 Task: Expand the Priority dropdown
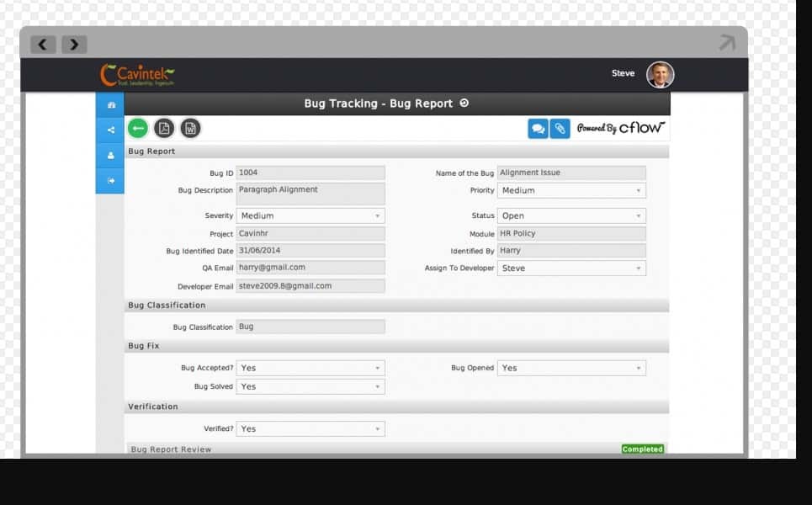click(x=571, y=191)
